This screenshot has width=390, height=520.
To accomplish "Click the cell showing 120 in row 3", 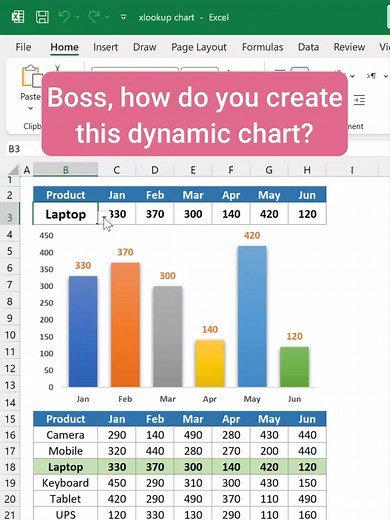I will pyautogui.click(x=307, y=214).
